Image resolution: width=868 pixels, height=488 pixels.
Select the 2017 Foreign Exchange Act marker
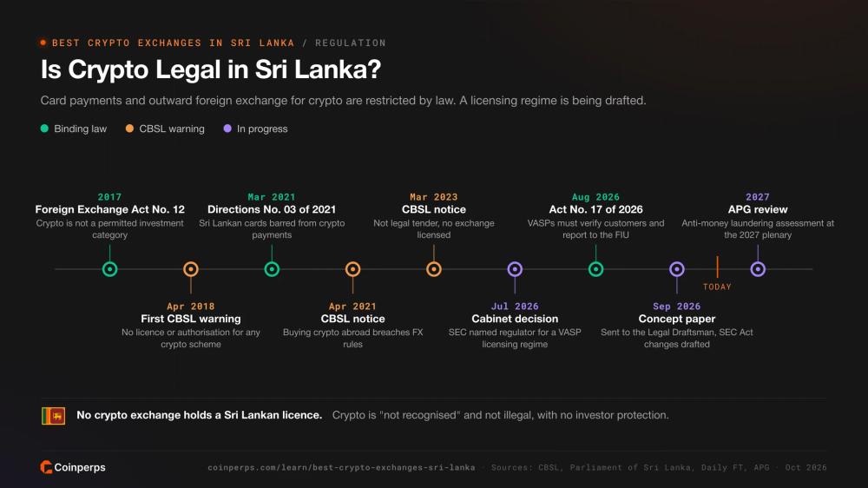coord(109,269)
